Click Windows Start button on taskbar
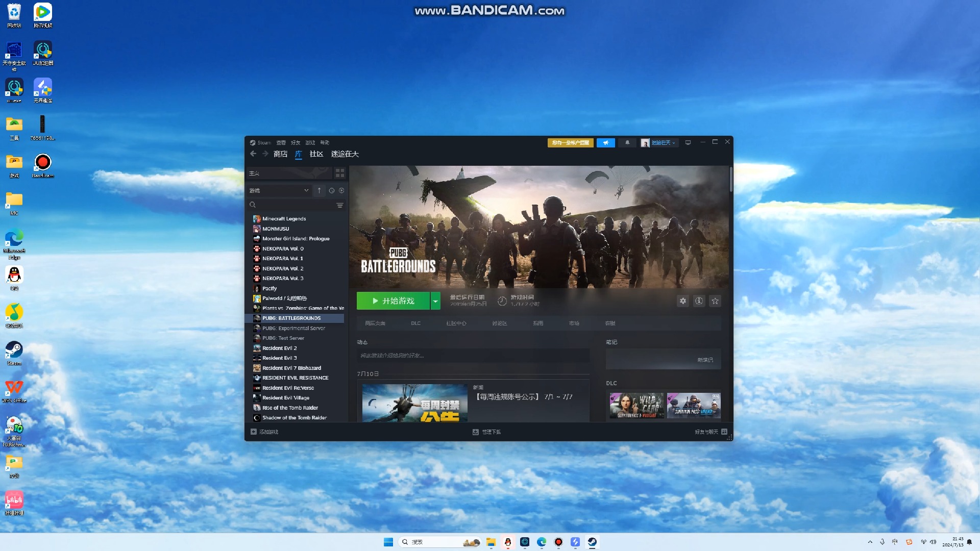 pos(388,542)
